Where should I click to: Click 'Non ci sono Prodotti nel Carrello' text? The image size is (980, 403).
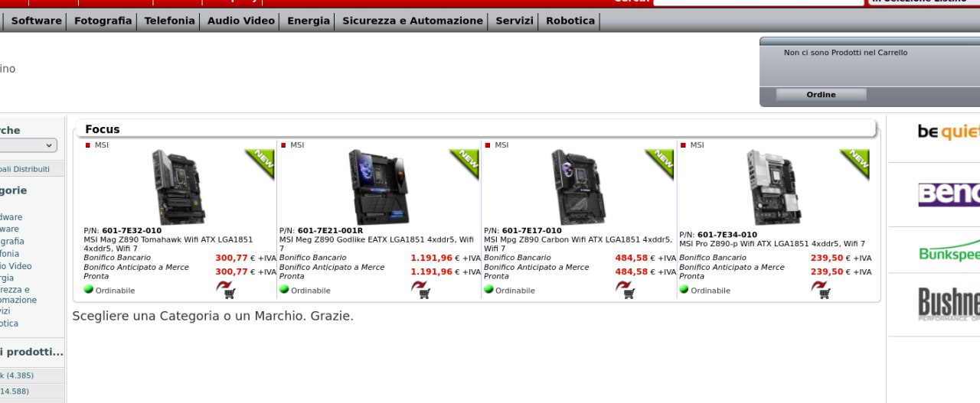tap(846, 53)
